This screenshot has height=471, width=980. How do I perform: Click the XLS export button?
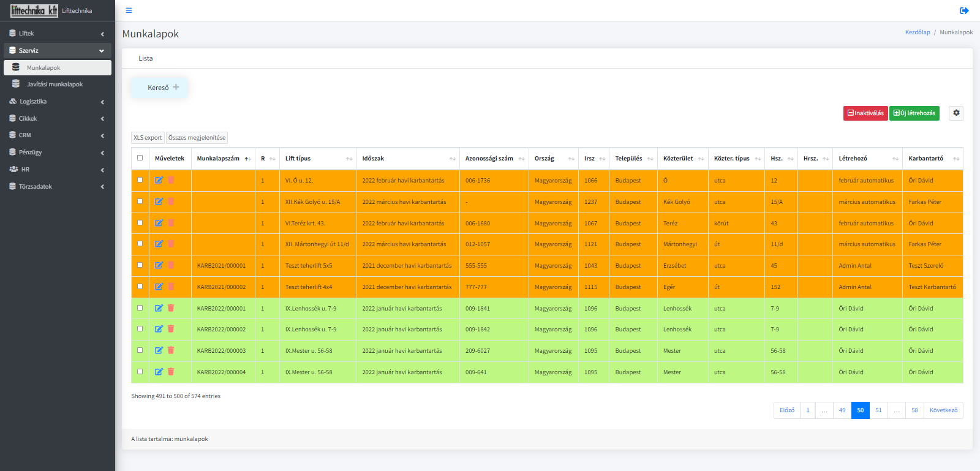coord(148,138)
